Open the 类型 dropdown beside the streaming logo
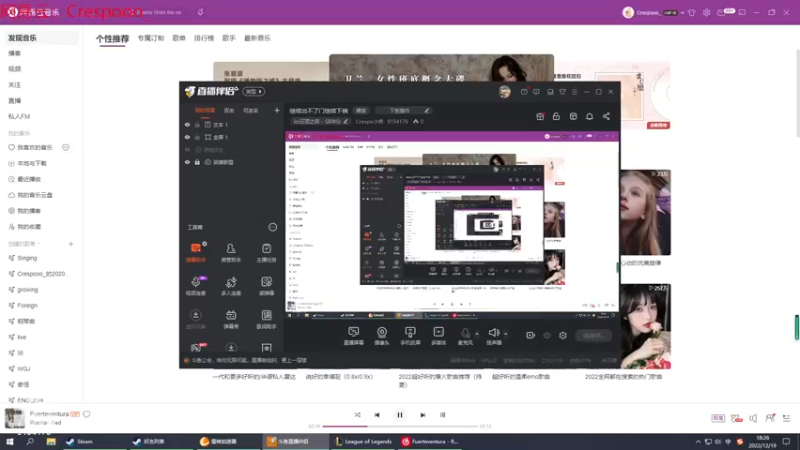This screenshot has height=450, width=800. 254,92
